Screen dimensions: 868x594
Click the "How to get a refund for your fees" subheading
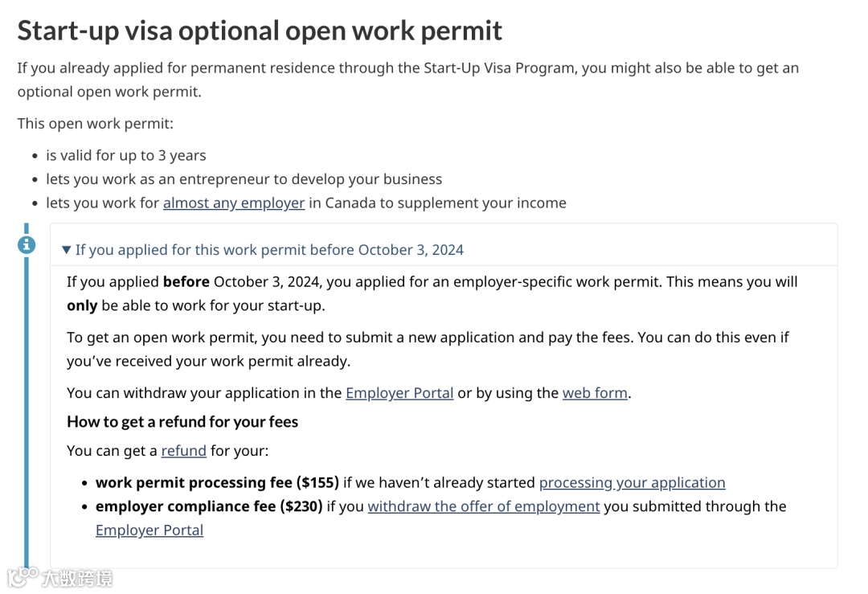(x=182, y=422)
